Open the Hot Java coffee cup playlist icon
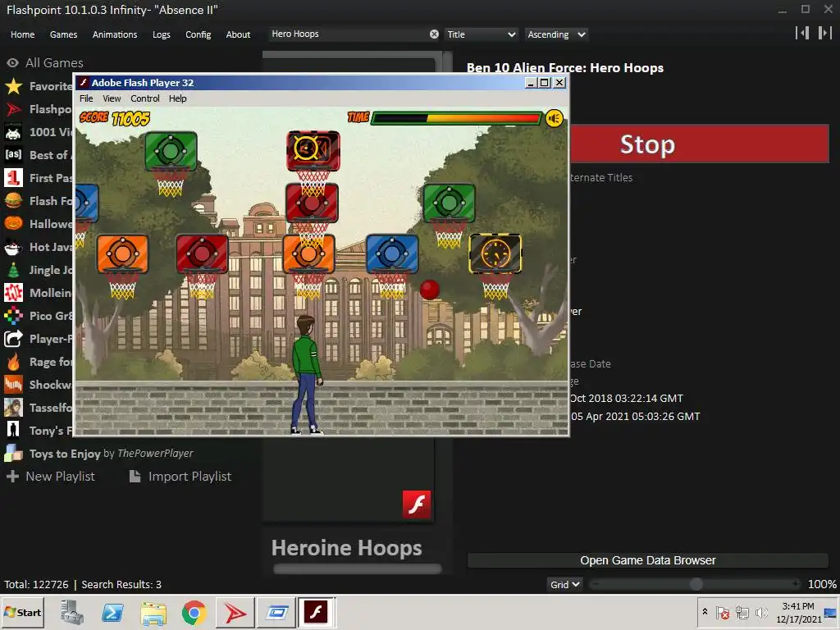 (13, 247)
